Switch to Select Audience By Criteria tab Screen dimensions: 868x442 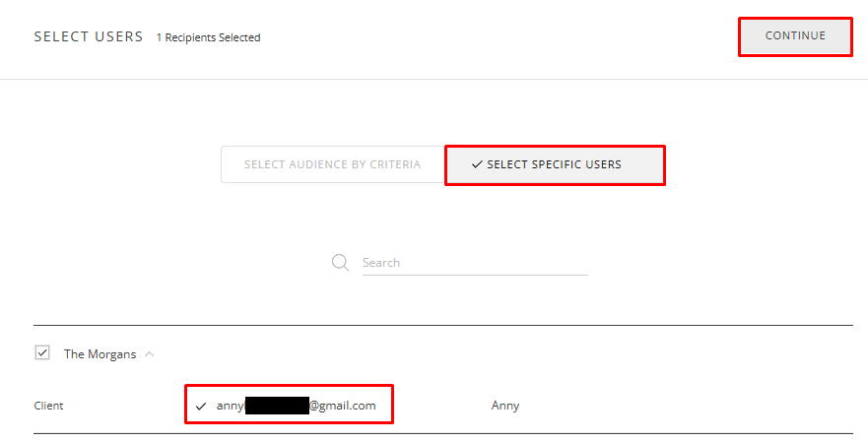[332, 164]
